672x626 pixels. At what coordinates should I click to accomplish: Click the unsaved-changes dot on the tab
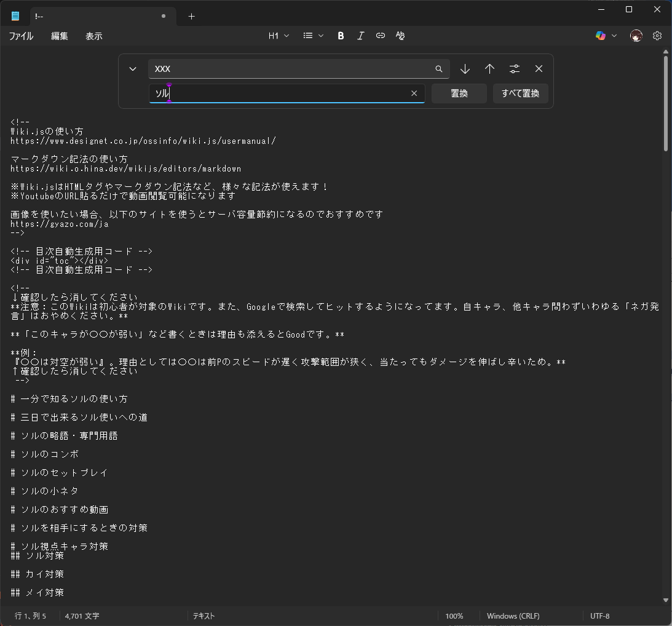coord(164,16)
